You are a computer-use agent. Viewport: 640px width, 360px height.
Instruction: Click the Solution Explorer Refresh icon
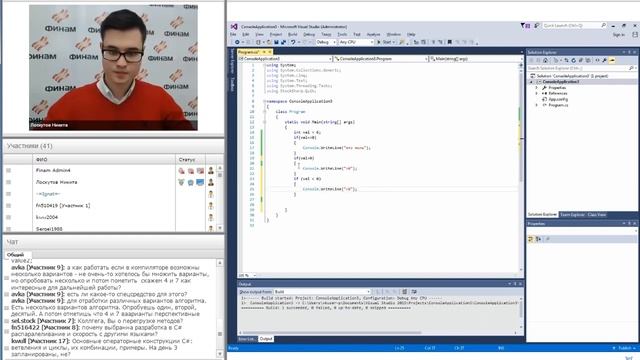(573, 60)
